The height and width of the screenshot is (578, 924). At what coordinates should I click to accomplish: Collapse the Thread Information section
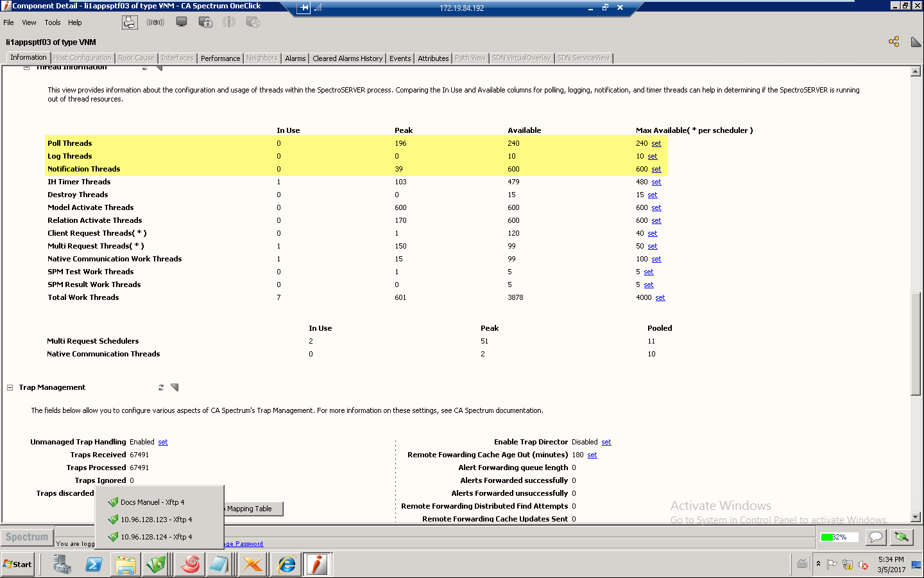(x=27, y=67)
